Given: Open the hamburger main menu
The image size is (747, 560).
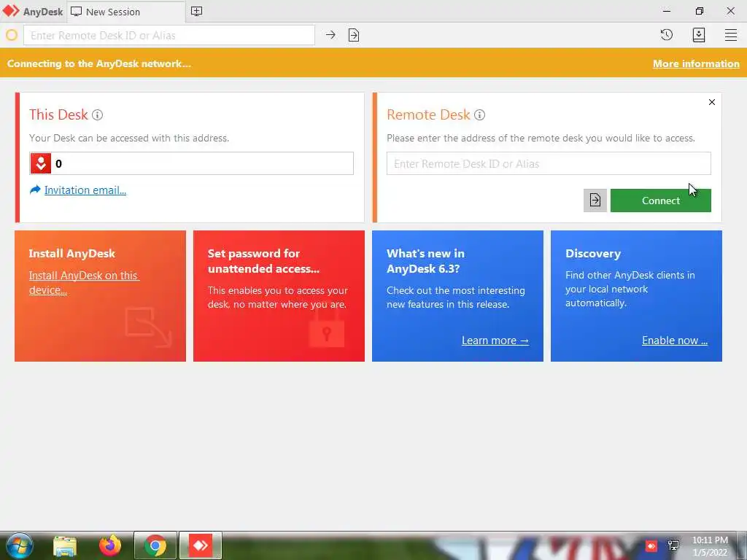Looking at the screenshot, I should pyautogui.click(x=731, y=35).
